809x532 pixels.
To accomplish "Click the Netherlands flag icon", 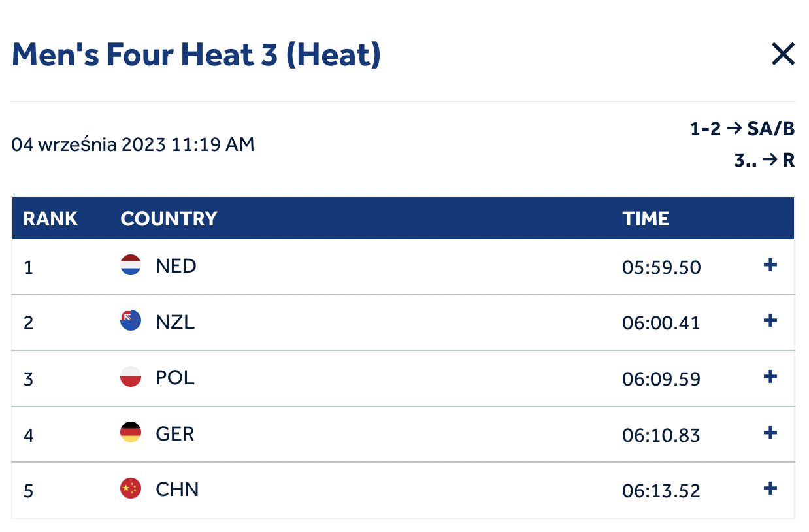I will pyautogui.click(x=131, y=265).
